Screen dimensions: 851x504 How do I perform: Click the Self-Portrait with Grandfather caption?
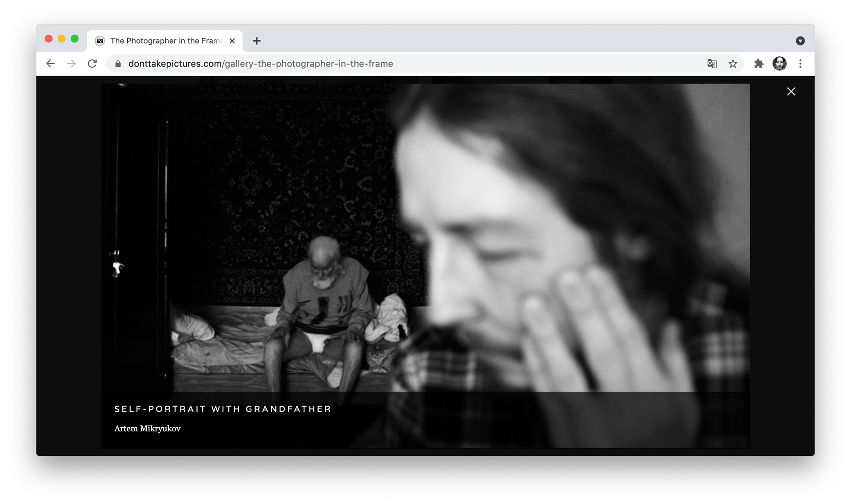pos(223,409)
